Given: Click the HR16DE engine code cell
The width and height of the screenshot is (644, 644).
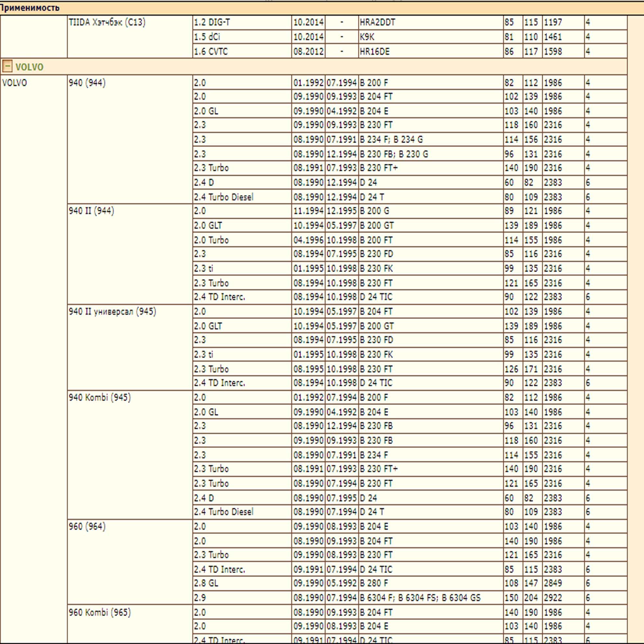Looking at the screenshot, I should pos(431,51).
